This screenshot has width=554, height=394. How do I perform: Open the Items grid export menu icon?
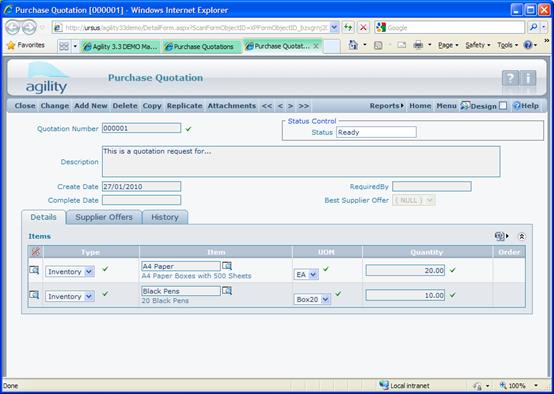click(501, 236)
